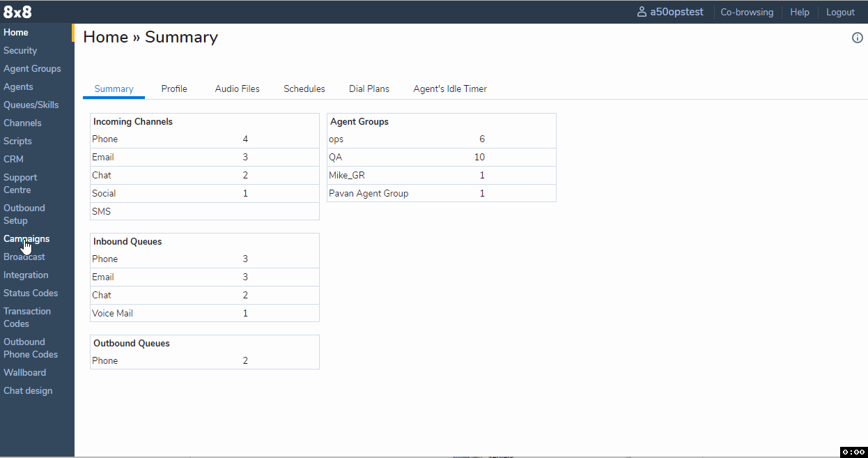Open Status Codes in the sidebar
This screenshot has height=458, width=868.
[31, 293]
